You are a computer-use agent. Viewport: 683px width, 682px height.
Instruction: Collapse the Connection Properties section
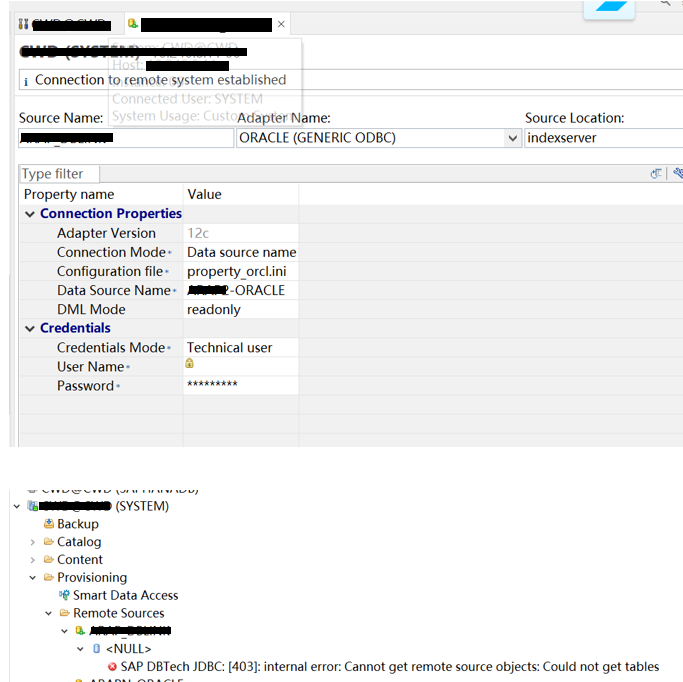pos(30,214)
